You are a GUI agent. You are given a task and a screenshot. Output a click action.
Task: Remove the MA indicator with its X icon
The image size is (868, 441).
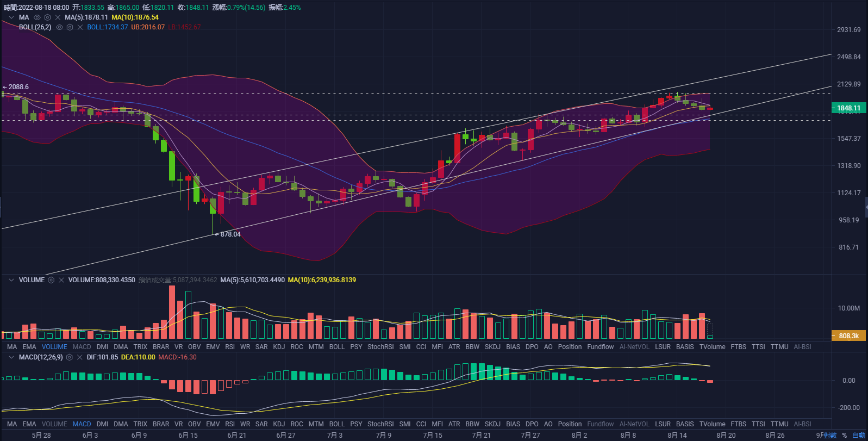pos(58,17)
